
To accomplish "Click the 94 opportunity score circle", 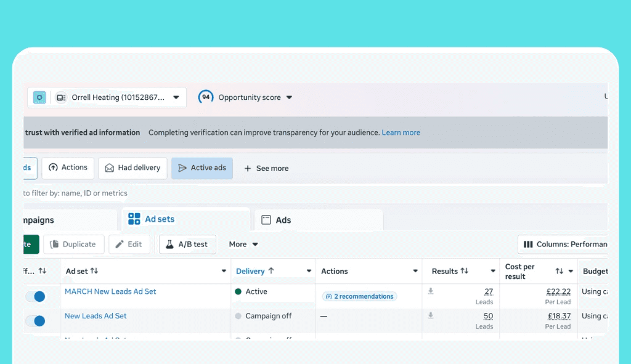I will pos(206,97).
